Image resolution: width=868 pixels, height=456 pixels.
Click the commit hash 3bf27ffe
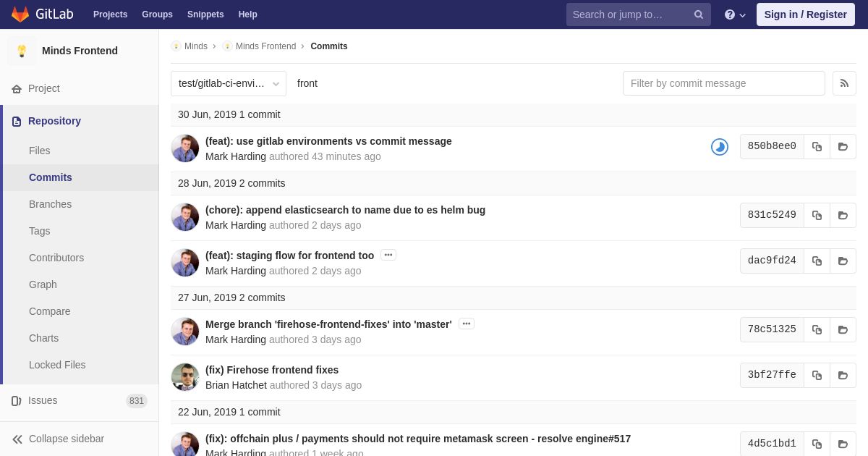pyautogui.click(x=772, y=375)
